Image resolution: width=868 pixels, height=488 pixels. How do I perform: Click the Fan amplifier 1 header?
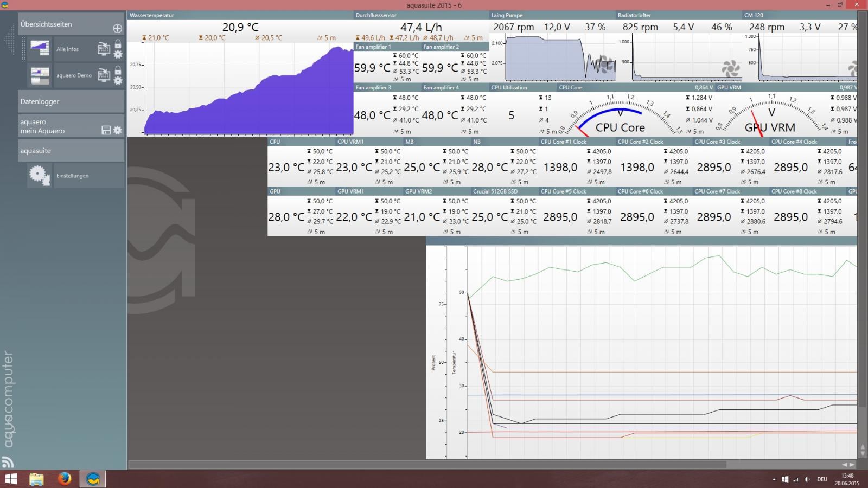point(387,47)
